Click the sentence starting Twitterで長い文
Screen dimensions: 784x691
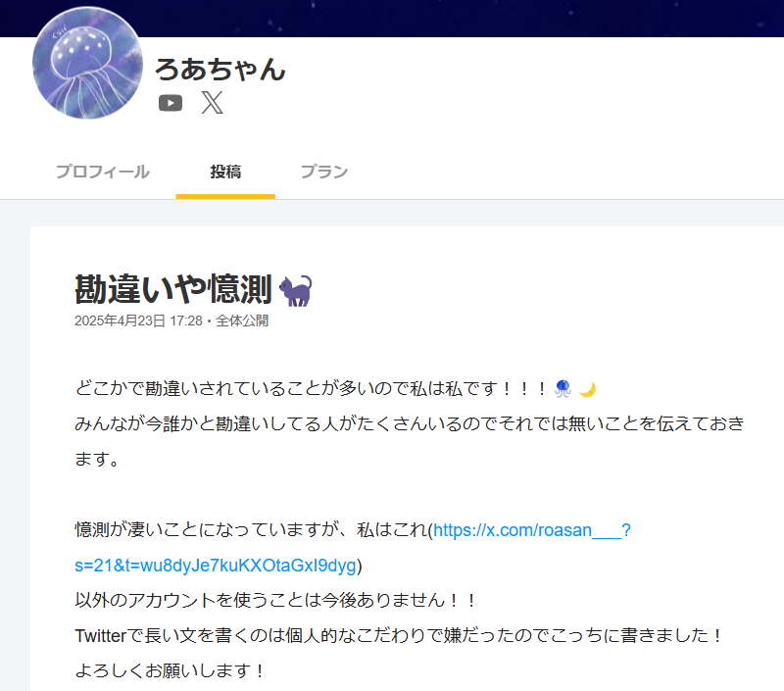(x=399, y=635)
